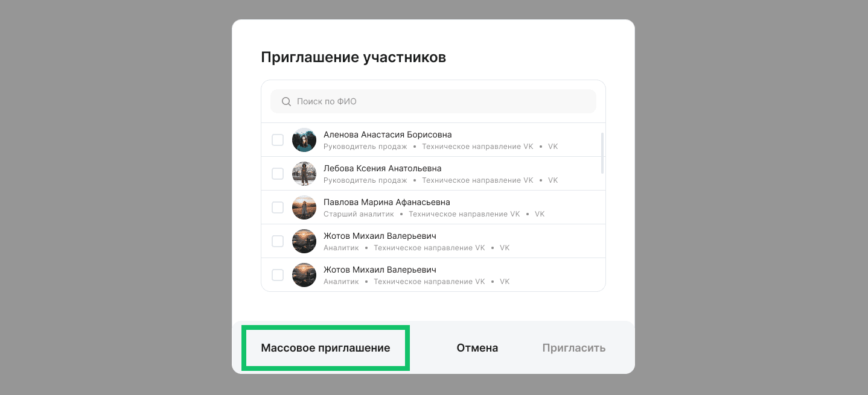Click the Приглашение участников title
This screenshot has height=395, width=868.
tap(354, 57)
